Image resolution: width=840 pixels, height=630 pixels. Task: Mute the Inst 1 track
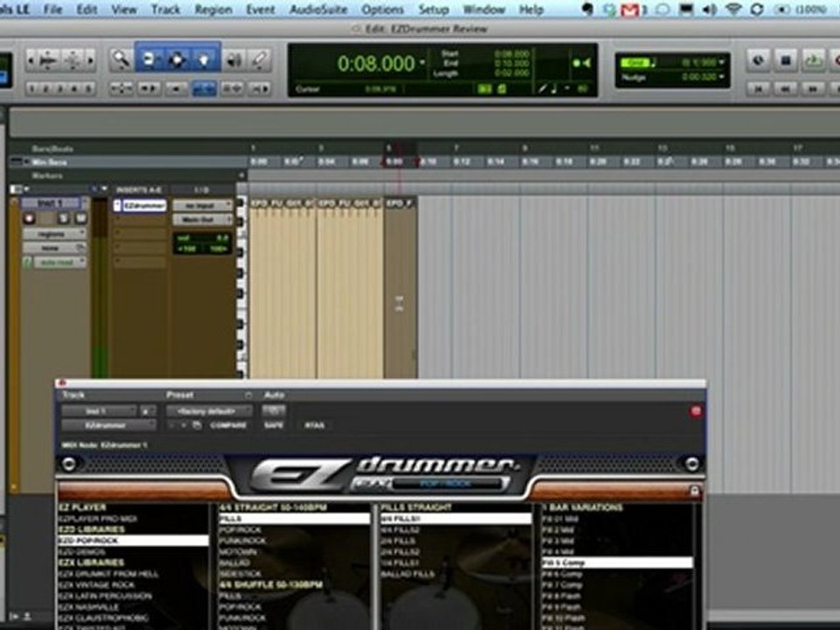(x=80, y=219)
